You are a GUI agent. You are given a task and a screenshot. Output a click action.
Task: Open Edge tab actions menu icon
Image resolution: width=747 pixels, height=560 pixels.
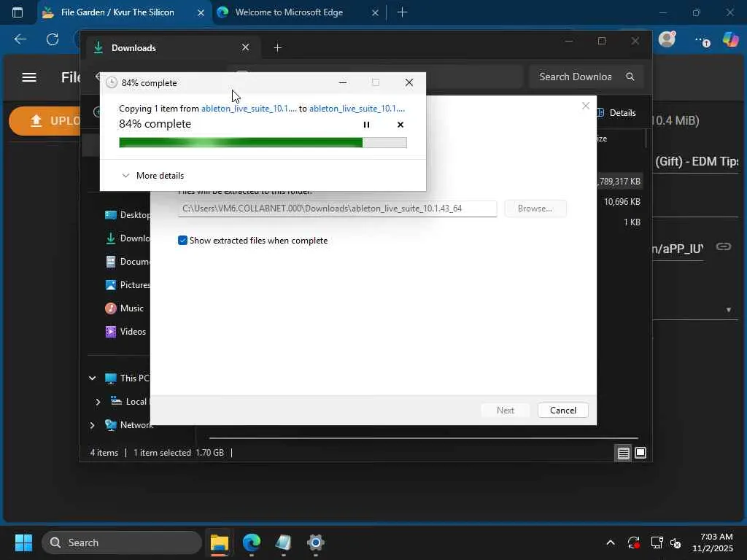18,12
